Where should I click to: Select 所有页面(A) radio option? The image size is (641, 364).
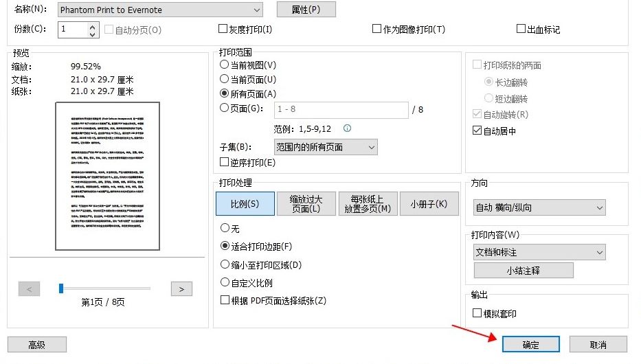point(224,93)
